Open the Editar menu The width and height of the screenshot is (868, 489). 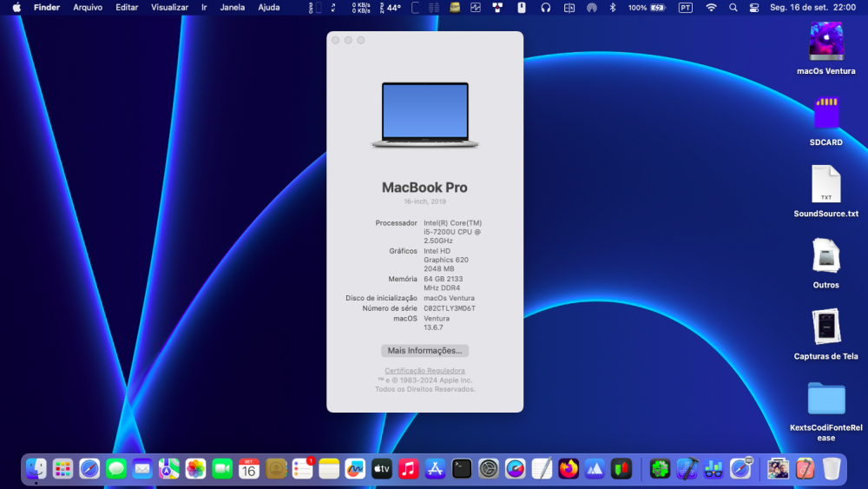pyautogui.click(x=127, y=8)
